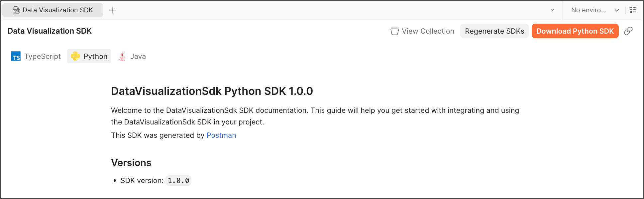Viewport: 644px width, 199px height.
Task: Select the TypeScript language tab label
Action: coord(43,56)
